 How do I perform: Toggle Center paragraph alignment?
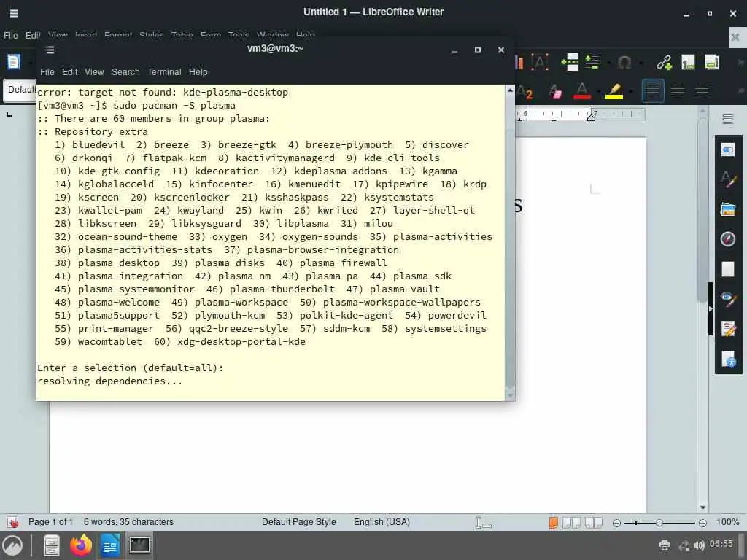678,90
